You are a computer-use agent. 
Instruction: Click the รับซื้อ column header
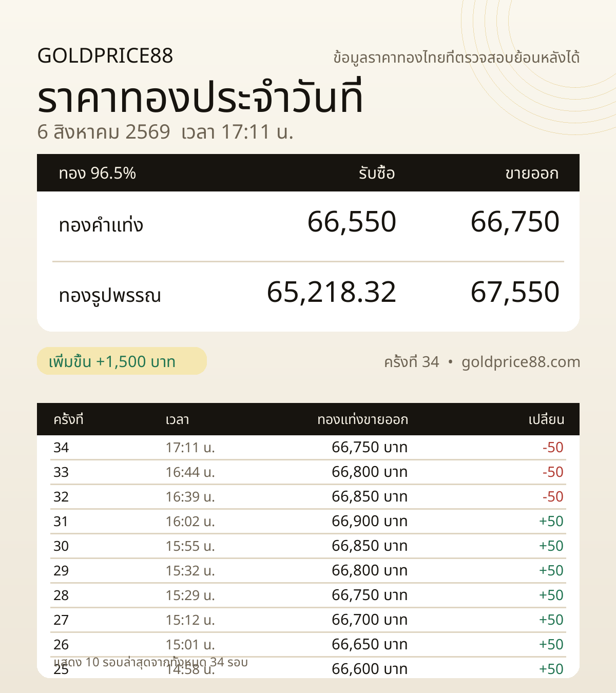[377, 173]
